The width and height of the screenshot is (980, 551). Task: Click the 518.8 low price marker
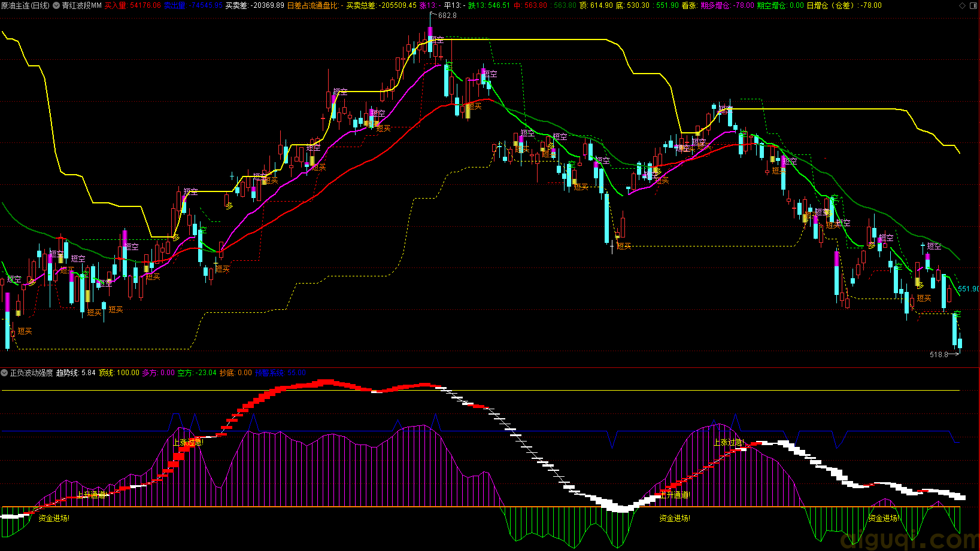[939, 355]
